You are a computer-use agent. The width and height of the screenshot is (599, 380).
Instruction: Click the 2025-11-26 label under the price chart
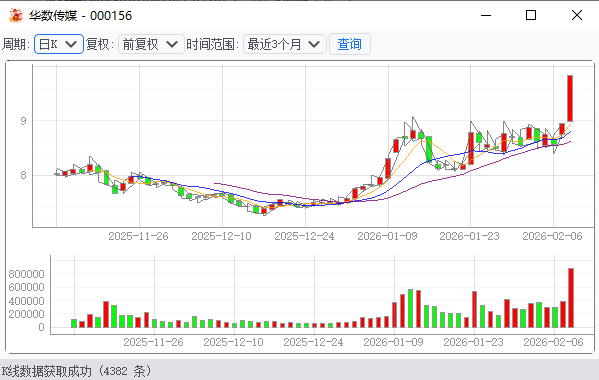click(x=138, y=236)
